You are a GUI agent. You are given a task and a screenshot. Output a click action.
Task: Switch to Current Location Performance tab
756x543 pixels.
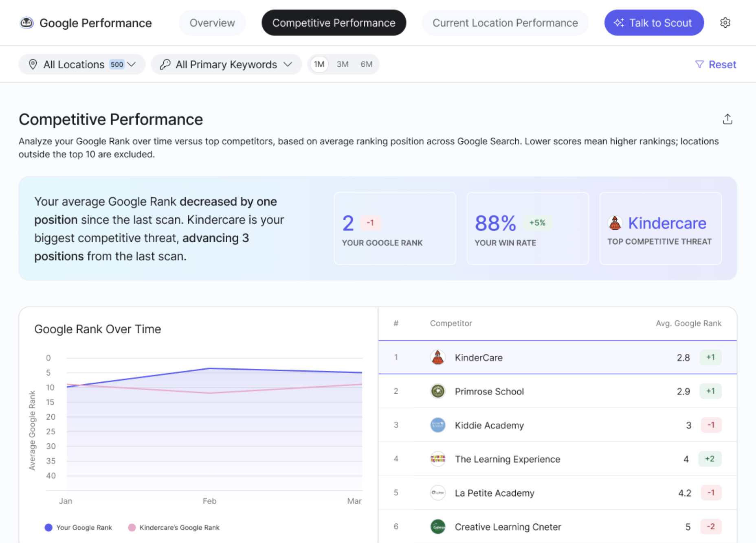[505, 23]
